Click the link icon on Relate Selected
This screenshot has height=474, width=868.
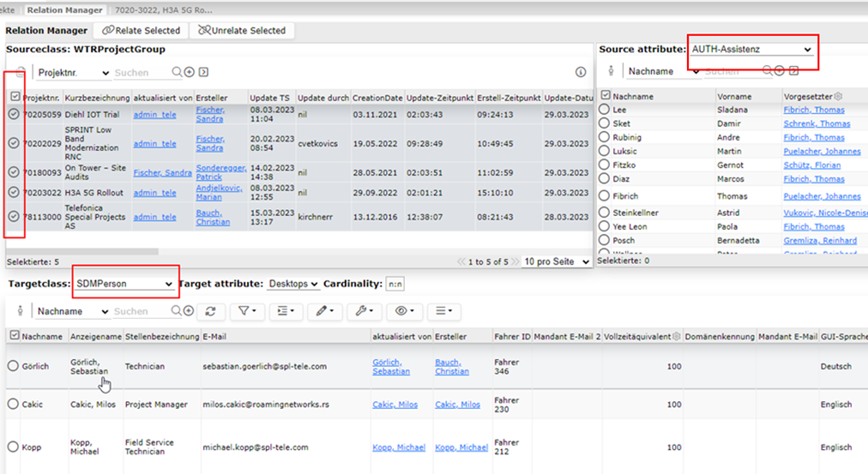(108, 30)
